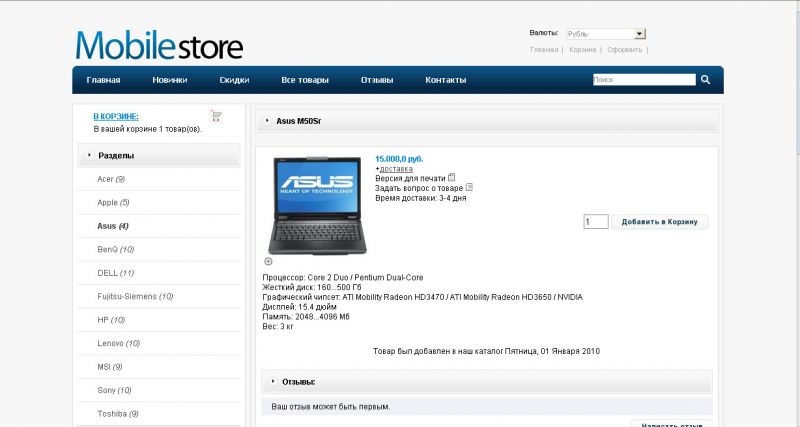This screenshot has height=427, width=800.
Task: Open the Все товары menu item
Action: pyautogui.click(x=305, y=80)
